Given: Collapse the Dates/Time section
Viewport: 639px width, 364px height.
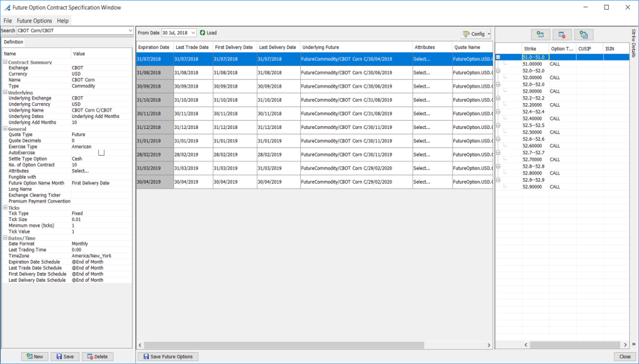Looking at the screenshot, I should pos(6,238).
